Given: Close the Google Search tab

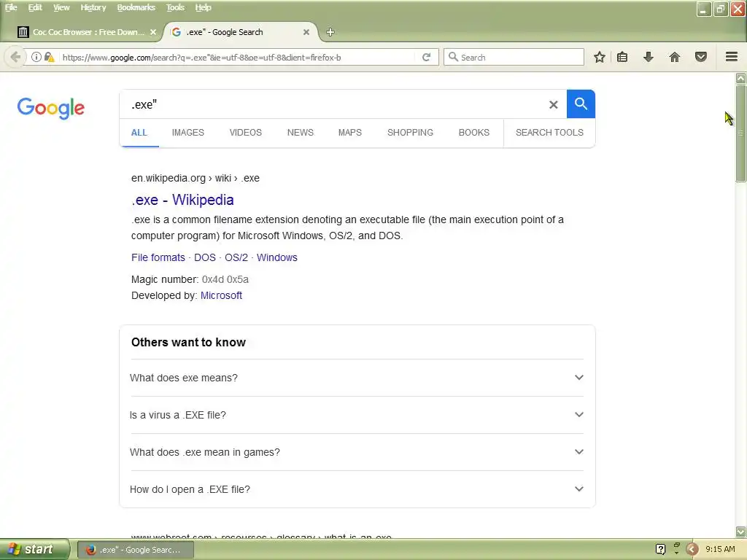Looking at the screenshot, I should tap(306, 32).
